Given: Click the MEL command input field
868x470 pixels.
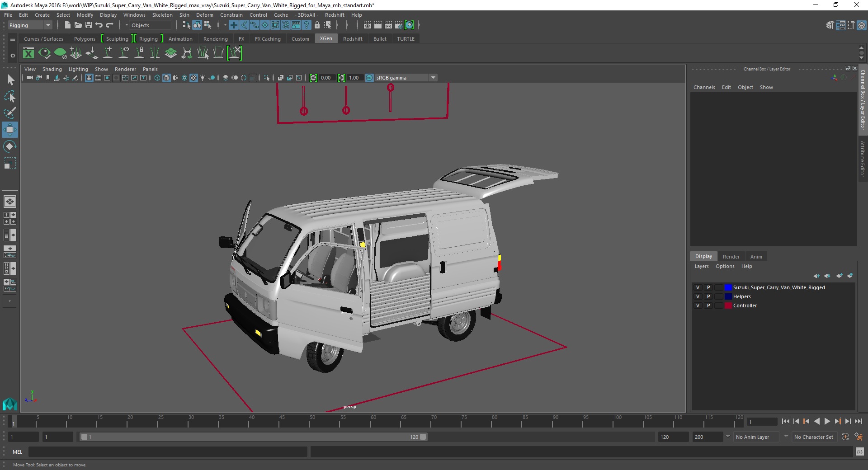Looking at the screenshot, I should tap(168, 451).
